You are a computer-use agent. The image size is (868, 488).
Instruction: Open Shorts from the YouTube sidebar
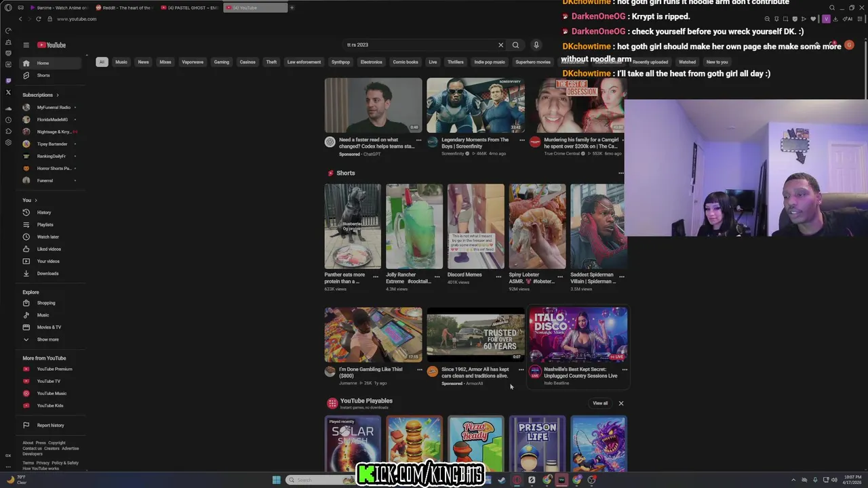51,75
